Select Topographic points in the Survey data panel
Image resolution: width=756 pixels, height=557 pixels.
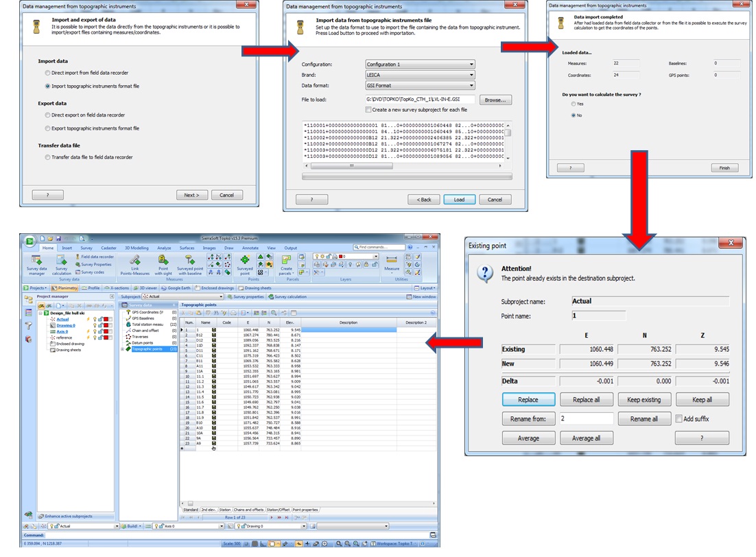tap(147, 348)
